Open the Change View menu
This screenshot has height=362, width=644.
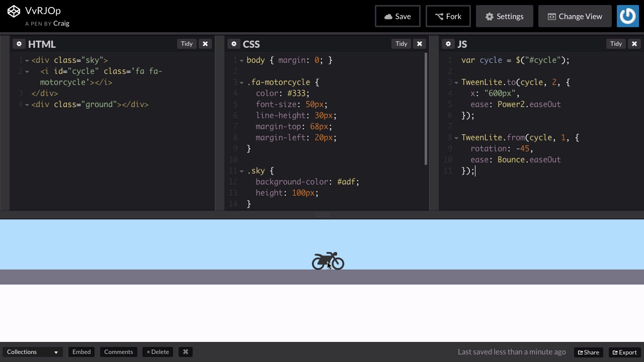pyautogui.click(x=575, y=16)
